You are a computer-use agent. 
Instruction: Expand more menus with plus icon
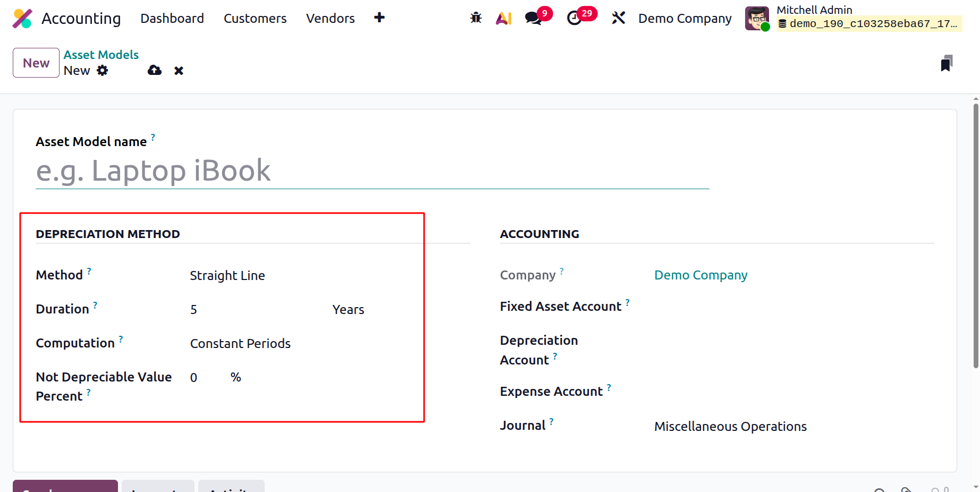point(379,18)
